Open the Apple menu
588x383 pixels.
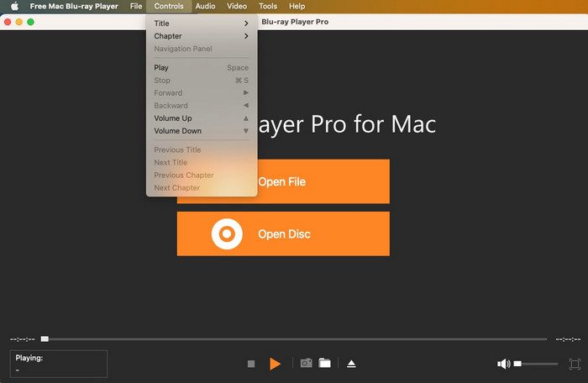pos(14,7)
